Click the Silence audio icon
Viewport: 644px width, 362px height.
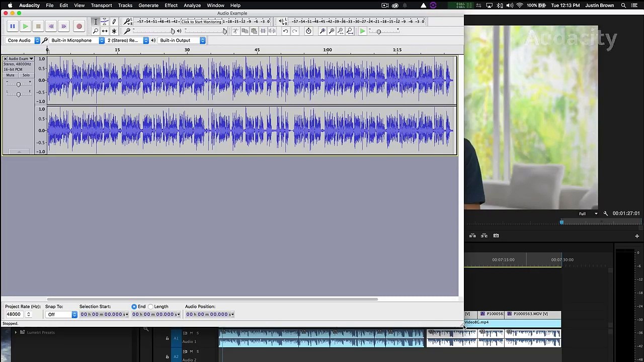pos(272,31)
